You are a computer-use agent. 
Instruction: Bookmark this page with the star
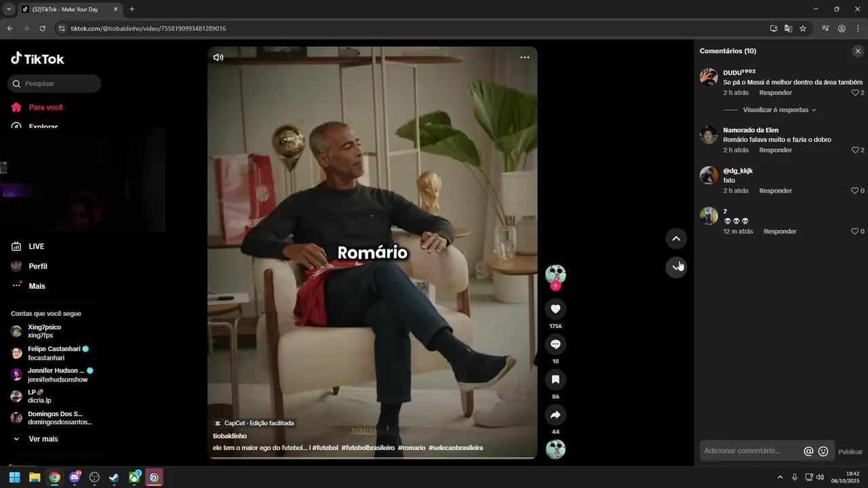pyautogui.click(x=803, y=28)
